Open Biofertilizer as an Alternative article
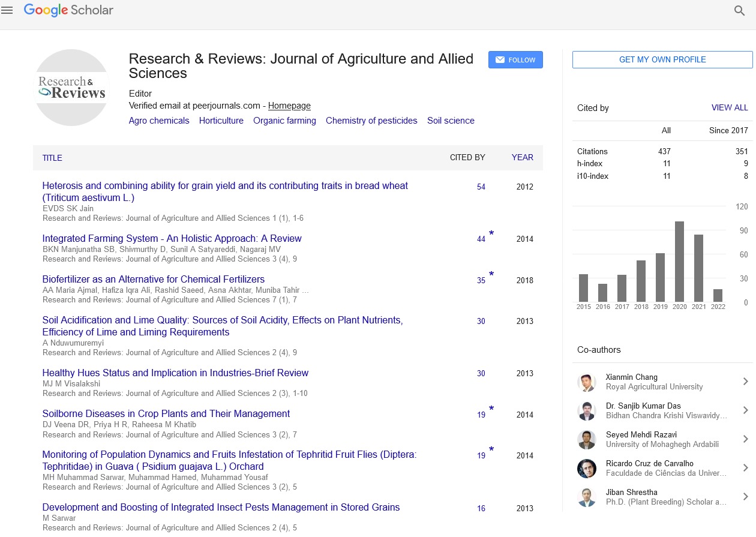Image resolution: width=756 pixels, height=537 pixels. tap(153, 280)
